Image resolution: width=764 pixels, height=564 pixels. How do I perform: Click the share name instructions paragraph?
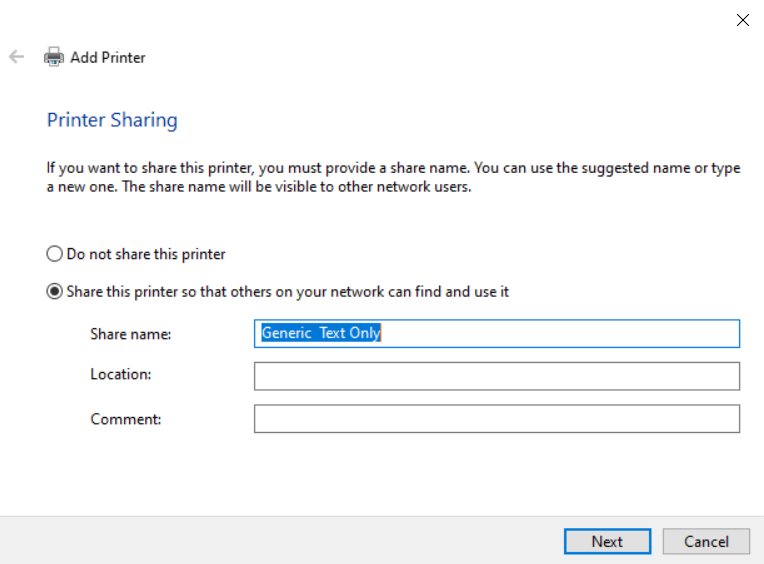pos(393,177)
